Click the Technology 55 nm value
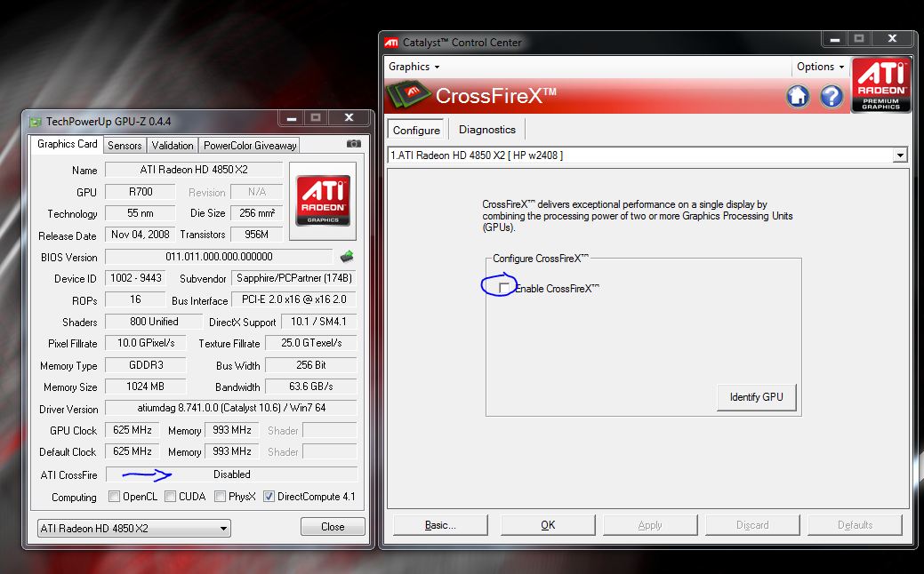 pyautogui.click(x=141, y=213)
